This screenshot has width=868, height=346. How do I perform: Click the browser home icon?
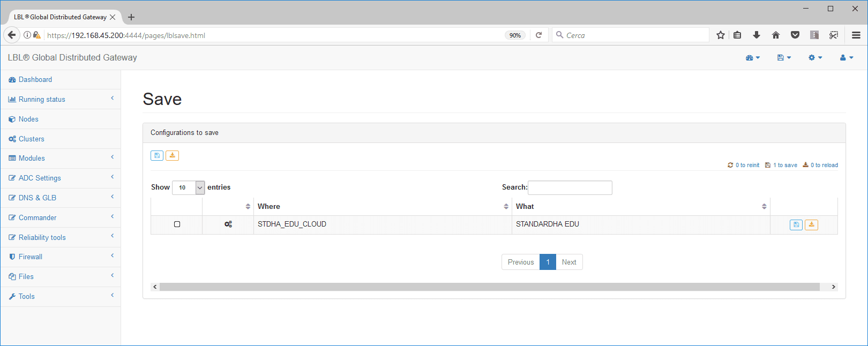776,35
